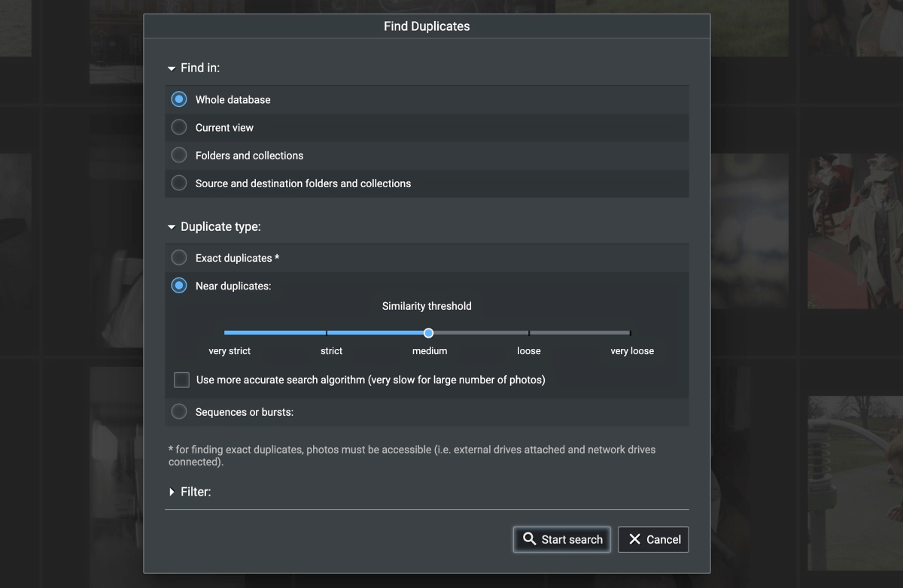This screenshot has height=588, width=903.
Task: Select the Whole database option
Action: [179, 99]
